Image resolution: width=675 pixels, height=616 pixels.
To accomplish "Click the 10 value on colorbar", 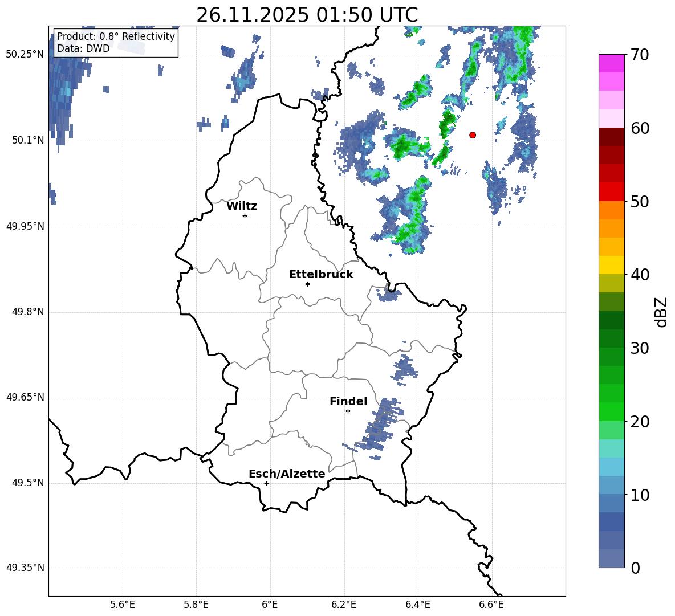I will (640, 495).
